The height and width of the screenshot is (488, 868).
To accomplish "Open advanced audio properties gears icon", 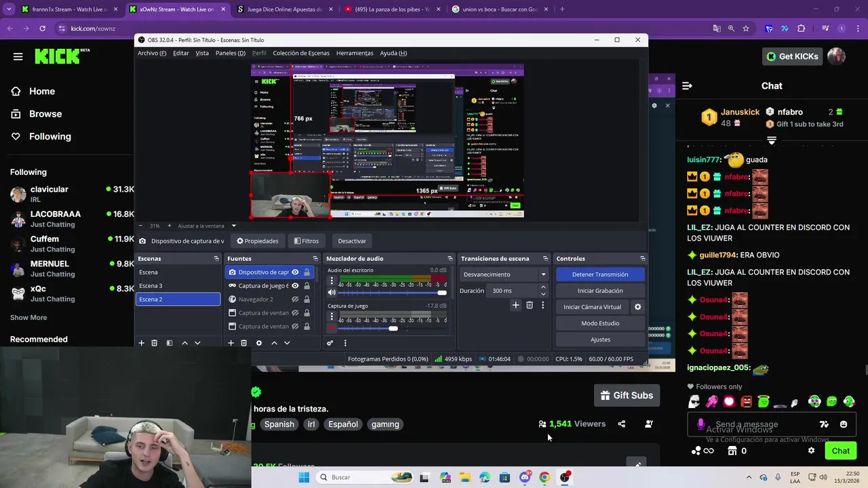I will [x=330, y=343].
